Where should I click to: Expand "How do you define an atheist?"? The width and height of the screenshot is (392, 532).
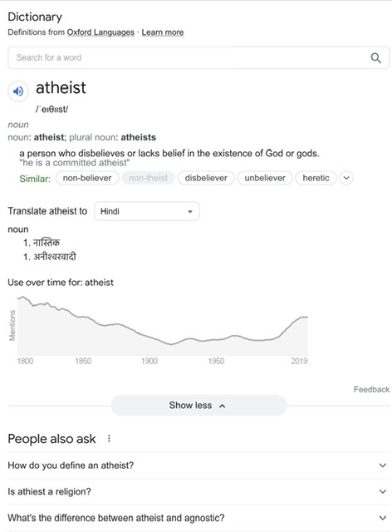click(x=198, y=465)
